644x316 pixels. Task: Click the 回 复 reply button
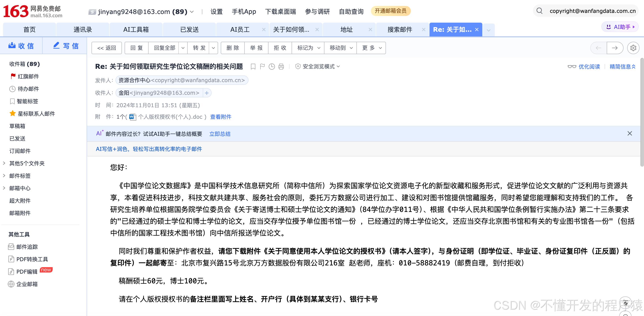coord(137,48)
